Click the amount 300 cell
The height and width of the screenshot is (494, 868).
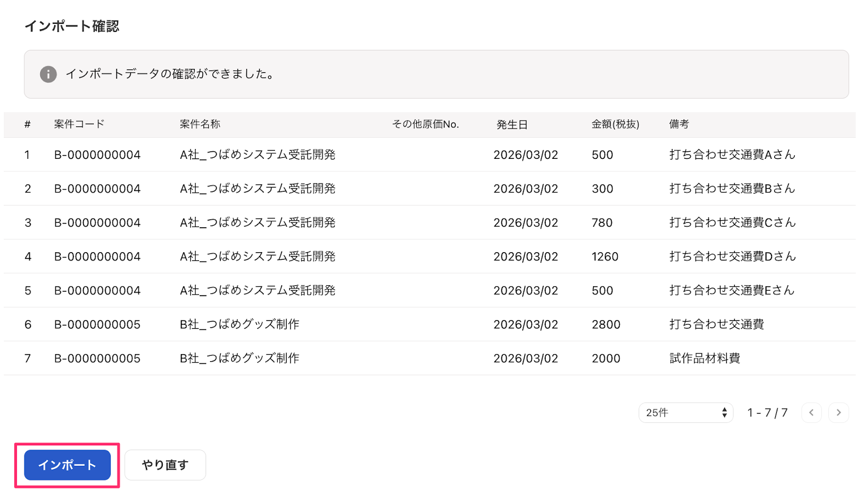(x=602, y=189)
